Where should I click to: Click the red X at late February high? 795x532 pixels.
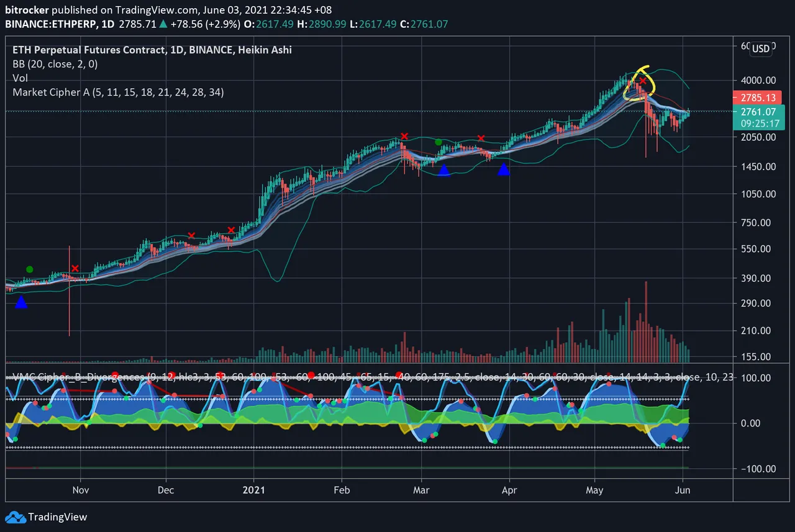coord(404,136)
